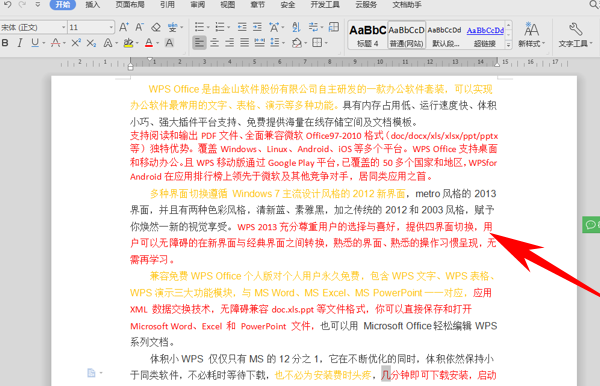
Task: Align text right
Action: [229, 43]
